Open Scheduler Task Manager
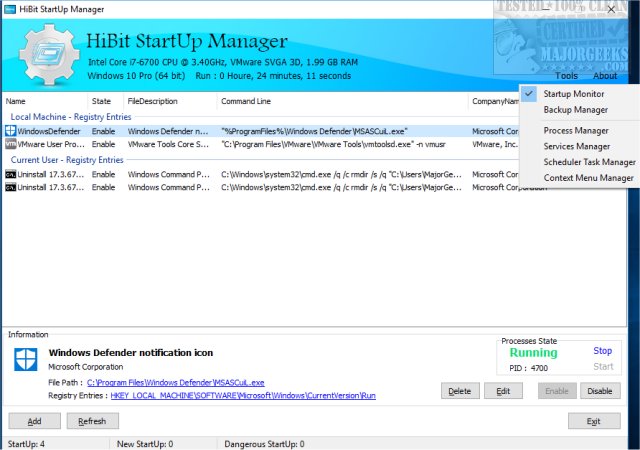The width and height of the screenshot is (640, 450). click(589, 162)
